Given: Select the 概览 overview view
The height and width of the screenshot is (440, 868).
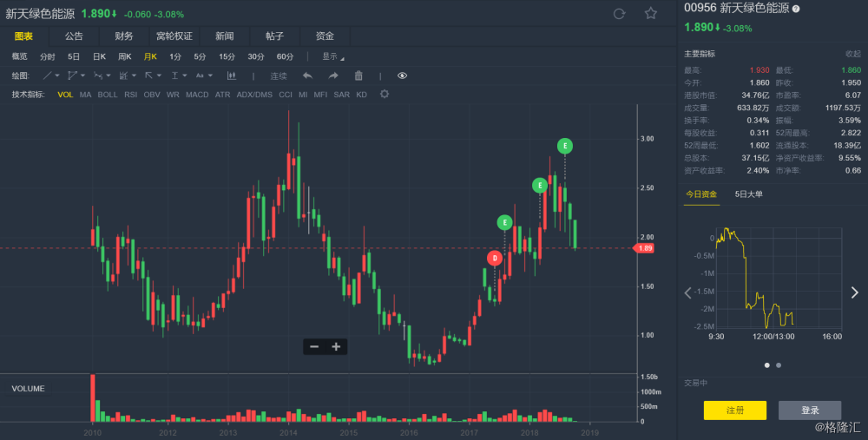Looking at the screenshot, I should (19, 56).
